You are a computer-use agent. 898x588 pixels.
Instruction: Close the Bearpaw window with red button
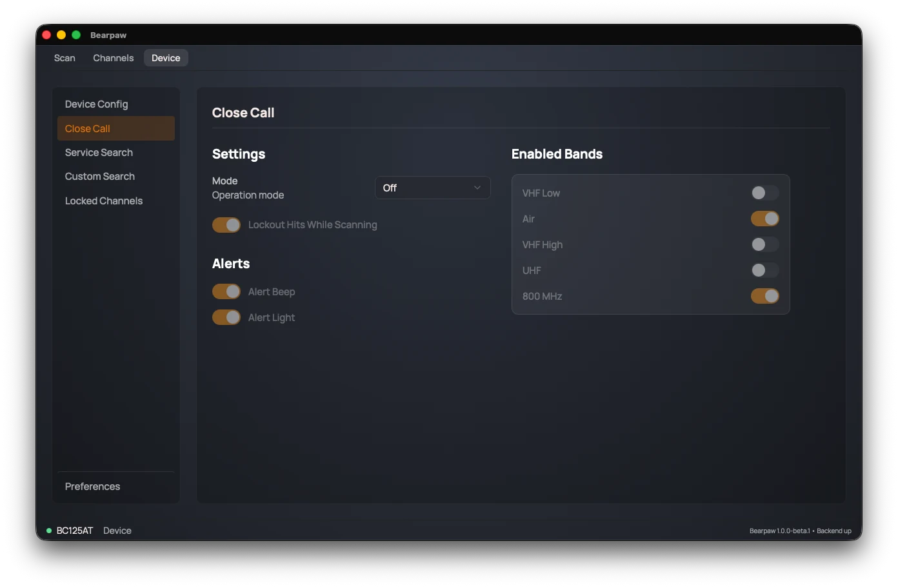click(46, 35)
